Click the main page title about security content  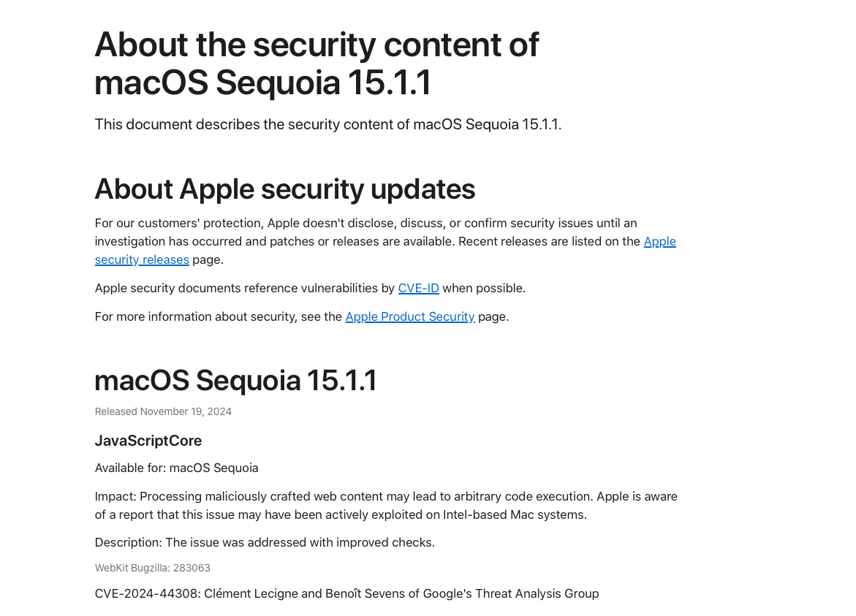317,64
